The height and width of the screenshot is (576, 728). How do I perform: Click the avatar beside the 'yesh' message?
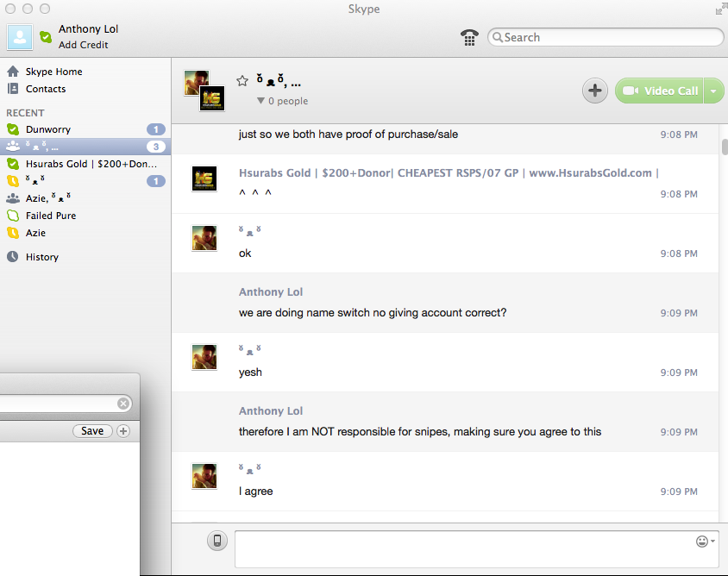(x=204, y=357)
